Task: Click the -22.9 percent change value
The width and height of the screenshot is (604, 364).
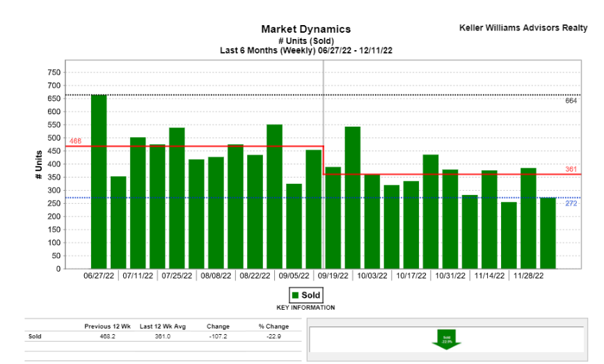Action: (x=273, y=336)
